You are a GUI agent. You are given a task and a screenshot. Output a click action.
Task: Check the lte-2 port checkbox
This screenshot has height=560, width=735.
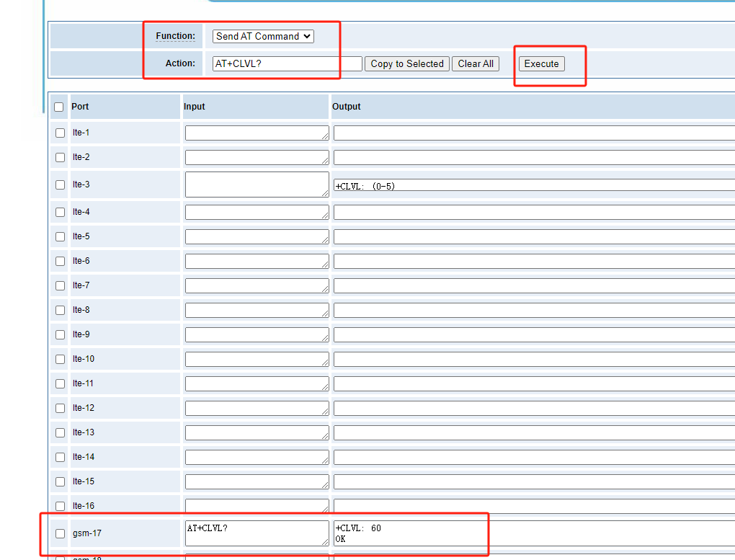[60, 157]
